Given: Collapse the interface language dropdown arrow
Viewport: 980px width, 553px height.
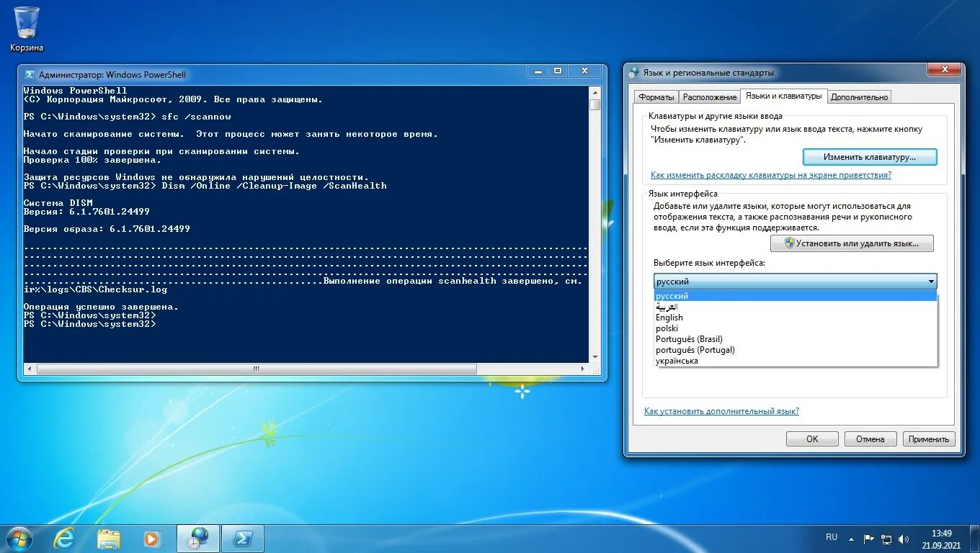Looking at the screenshot, I should coord(930,282).
